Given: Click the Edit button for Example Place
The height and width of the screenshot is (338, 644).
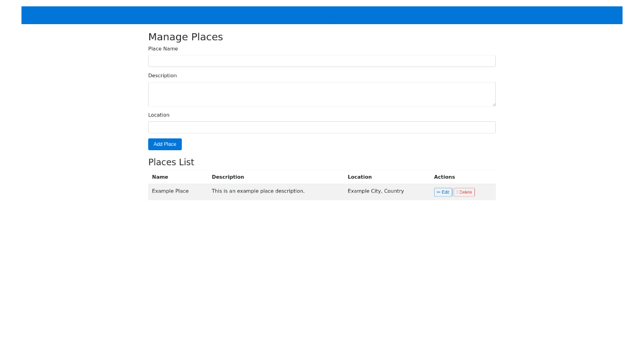Looking at the screenshot, I should point(443,192).
